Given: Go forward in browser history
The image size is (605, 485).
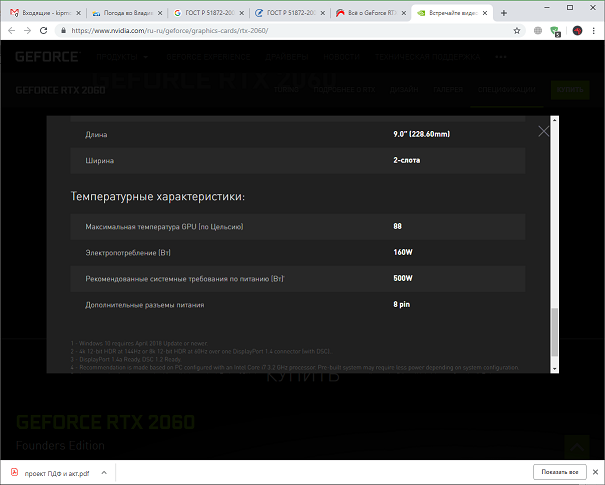Looking at the screenshot, I should pyautogui.click(x=27, y=30).
